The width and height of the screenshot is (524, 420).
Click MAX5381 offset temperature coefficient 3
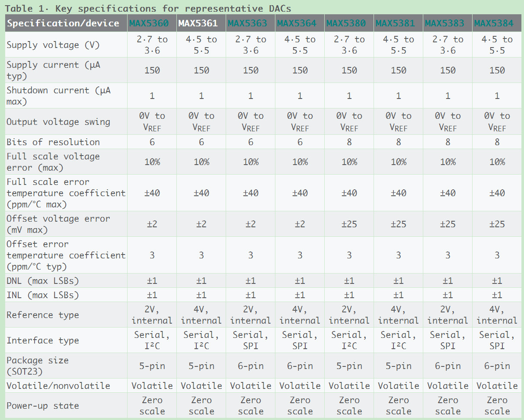point(398,255)
